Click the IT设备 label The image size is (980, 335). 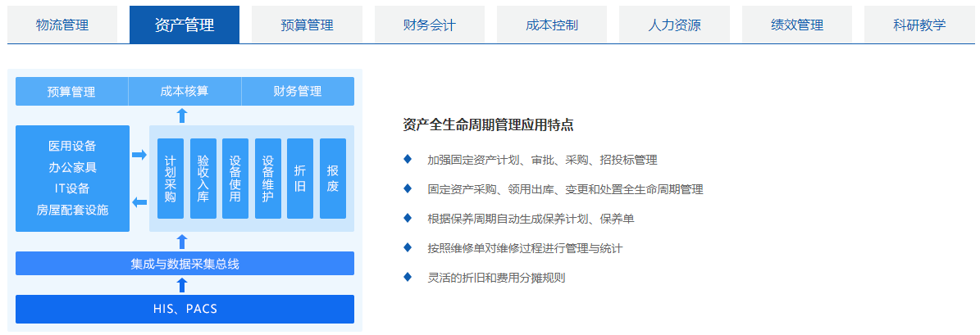(x=72, y=188)
